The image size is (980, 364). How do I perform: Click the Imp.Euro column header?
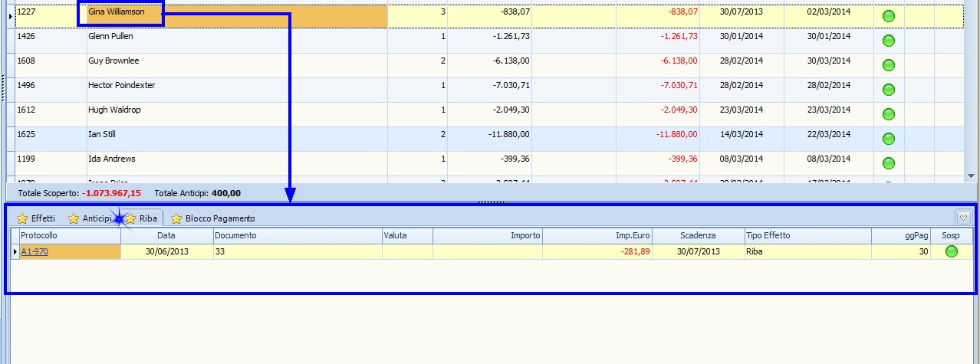coord(597,235)
